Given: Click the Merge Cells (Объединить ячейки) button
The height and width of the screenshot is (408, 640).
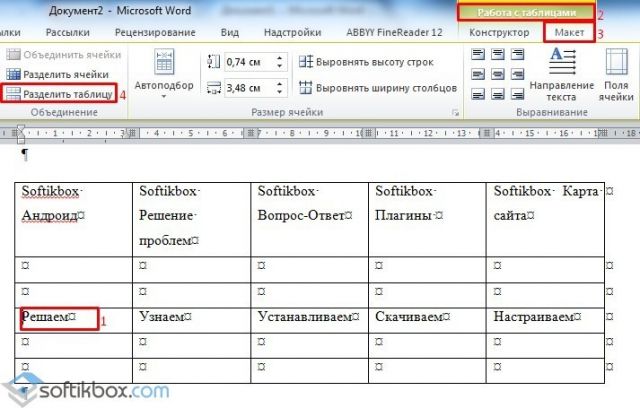Looking at the screenshot, I should click(x=64, y=55).
